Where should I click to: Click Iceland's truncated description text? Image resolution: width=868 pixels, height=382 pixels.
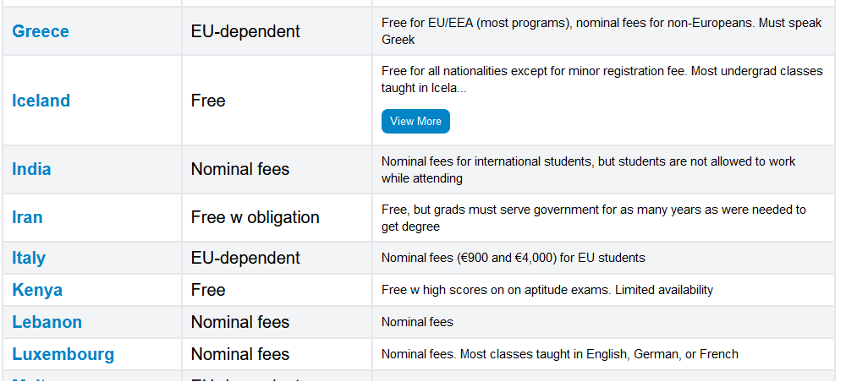point(602,79)
